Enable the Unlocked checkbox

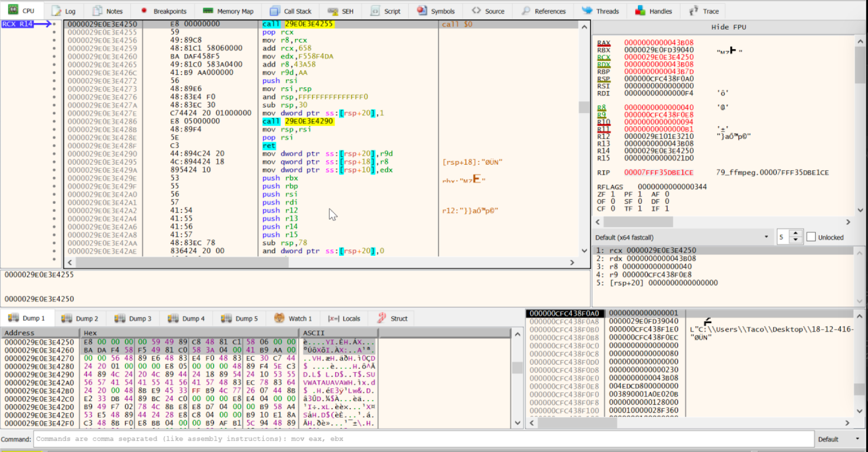(x=811, y=237)
